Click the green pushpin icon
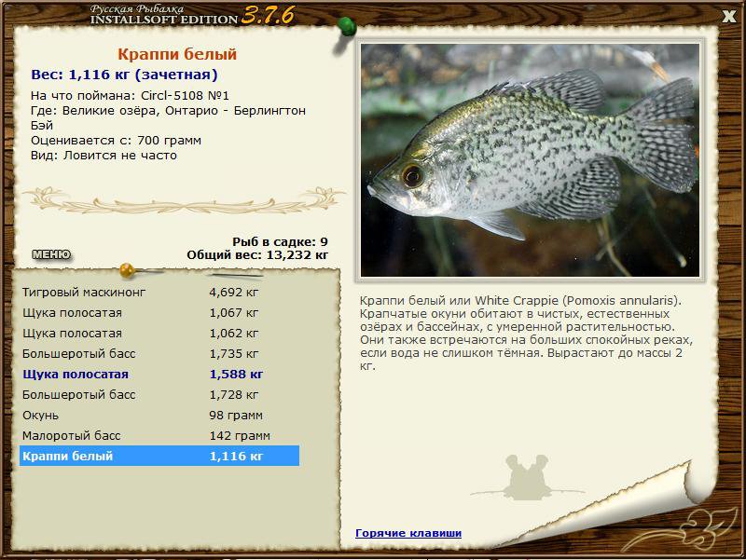This screenshot has height=560, width=746. point(347,27)
